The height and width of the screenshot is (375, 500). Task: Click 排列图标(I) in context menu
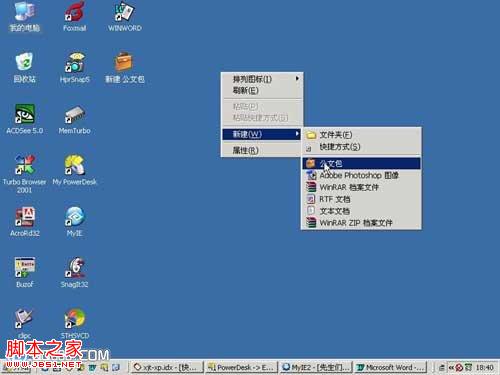tap(262, 79)
